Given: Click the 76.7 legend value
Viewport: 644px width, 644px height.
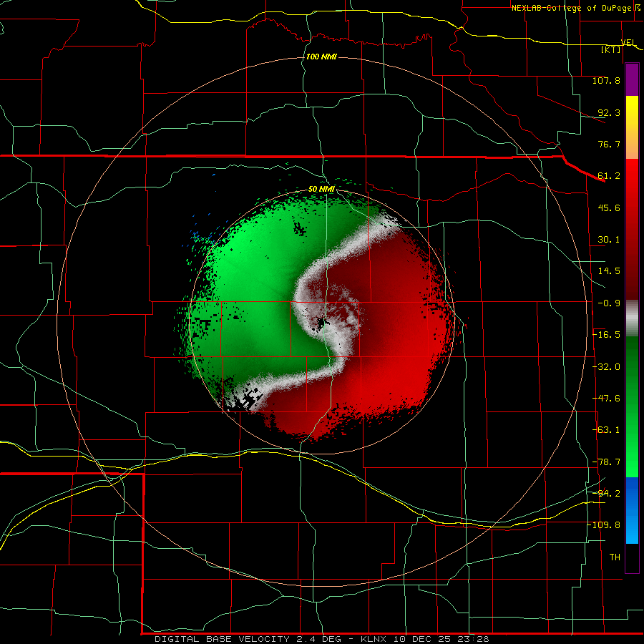Looking at the screenshot, I should click(609, 144).
